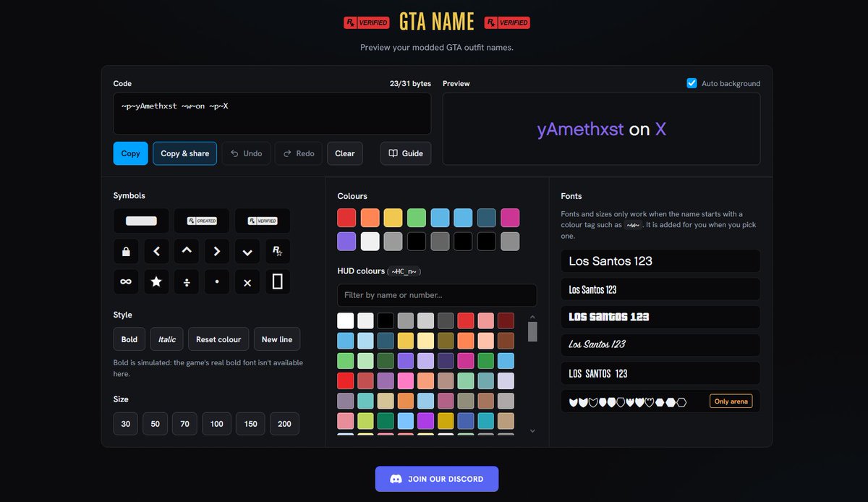Pick the green colour swatch
The height and width of the screenshot is (502, 868).
pos(417,218)
